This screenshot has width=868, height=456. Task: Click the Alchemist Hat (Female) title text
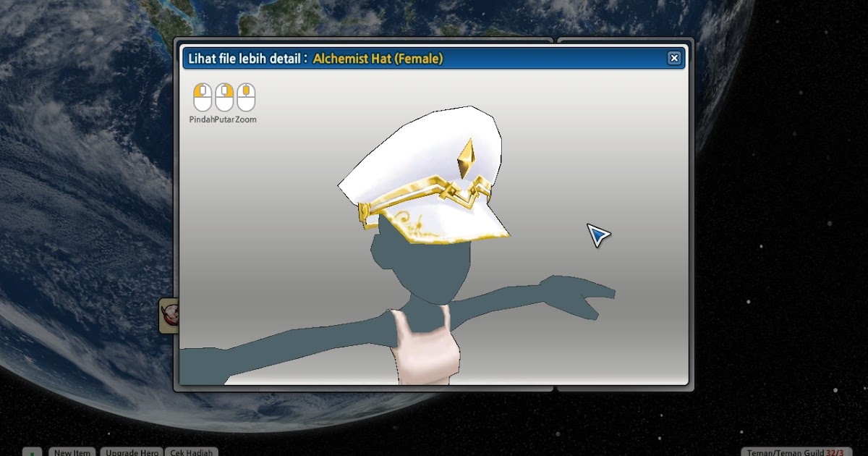point(378,59)
